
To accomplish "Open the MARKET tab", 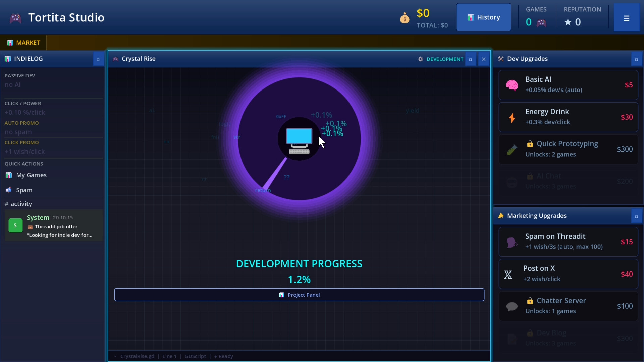I will 23,43.
